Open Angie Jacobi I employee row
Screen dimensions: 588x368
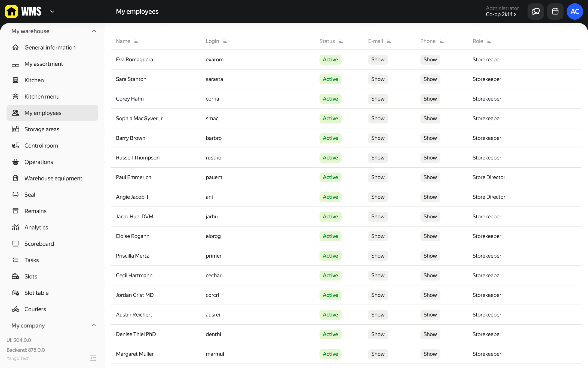pos(132,197)
